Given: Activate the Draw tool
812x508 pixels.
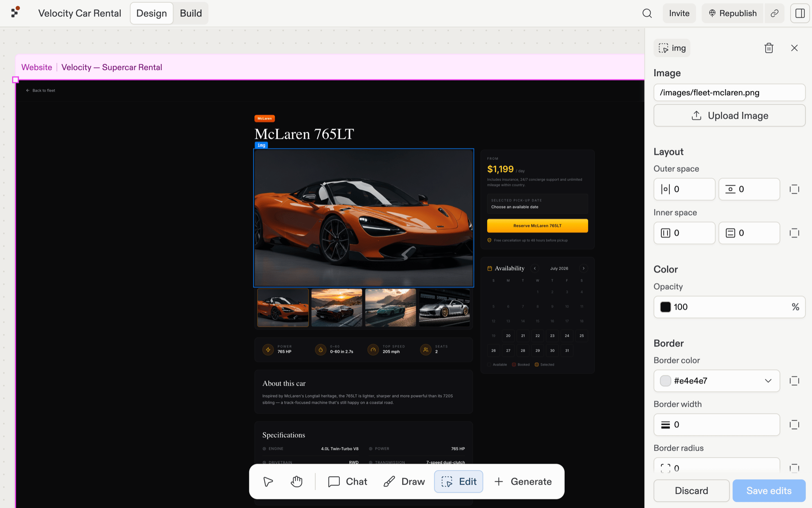Looking at the screenshot, I should (404, 482).
